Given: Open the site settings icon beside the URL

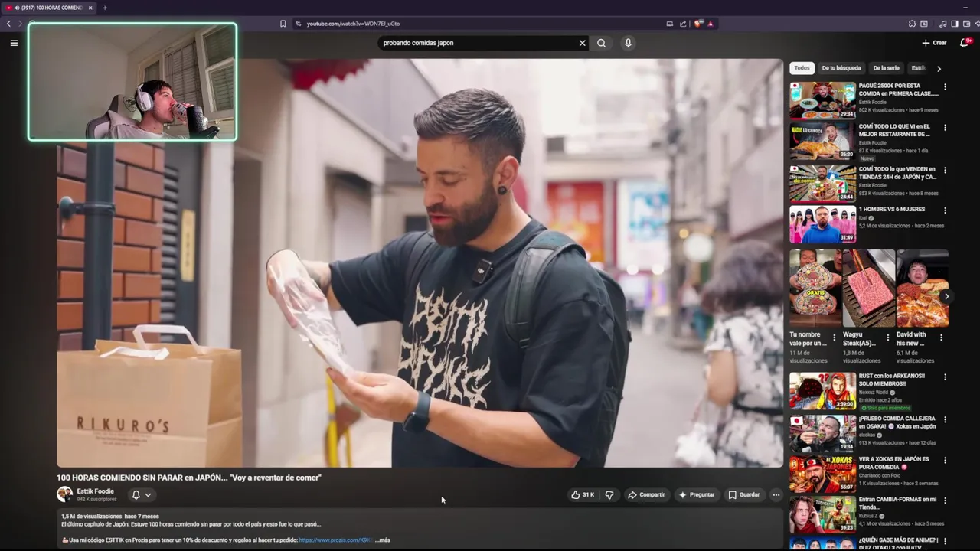Looking at the screenshot, I should pyautogui.click(x=299, y=24).
